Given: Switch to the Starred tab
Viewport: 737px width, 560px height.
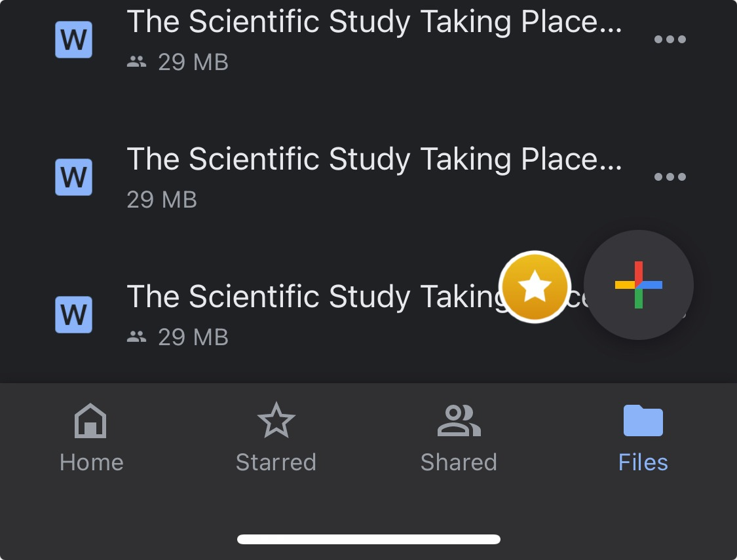Looking at the screenshot, I should click(x=276, y=438).
